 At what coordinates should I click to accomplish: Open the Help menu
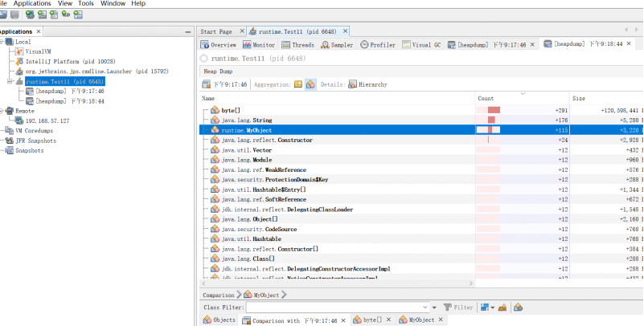point(138,3)
